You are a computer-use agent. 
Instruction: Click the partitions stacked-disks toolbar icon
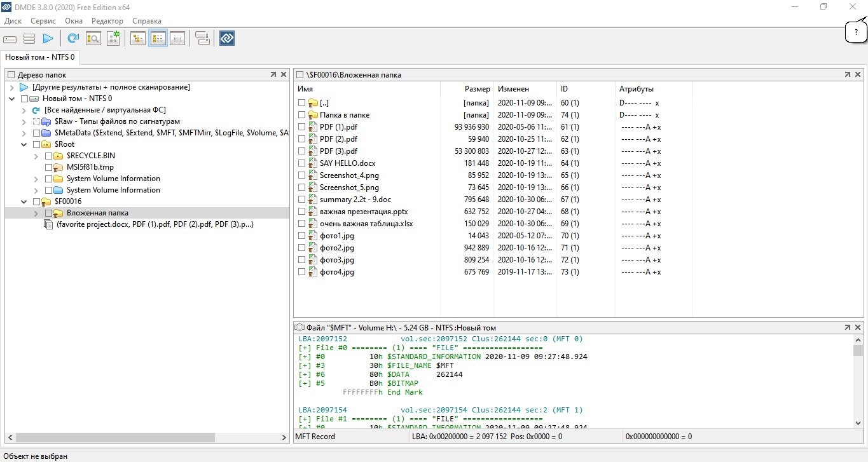29,39
